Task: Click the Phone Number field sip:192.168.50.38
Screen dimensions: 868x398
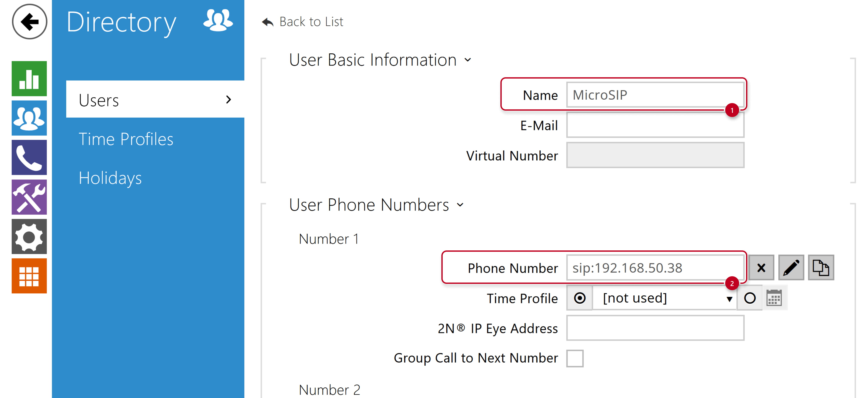Action: tap(655, 268)
